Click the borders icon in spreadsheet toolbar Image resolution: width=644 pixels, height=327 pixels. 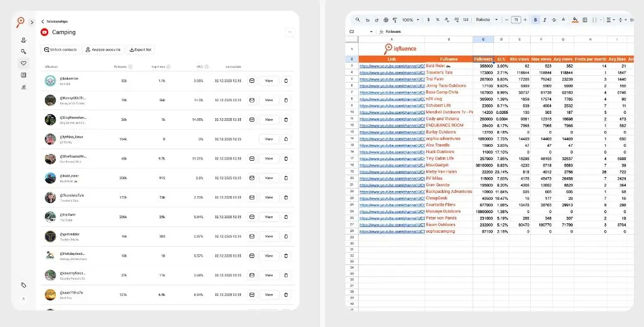(x=585, y=20)
